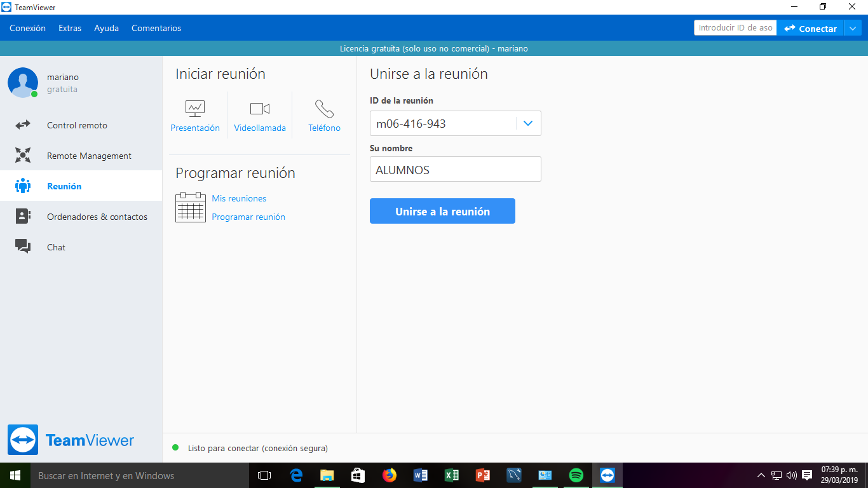The image size is (868, 488).
Task: Open the Action Center notifications
Action: [x=807, y=475]
